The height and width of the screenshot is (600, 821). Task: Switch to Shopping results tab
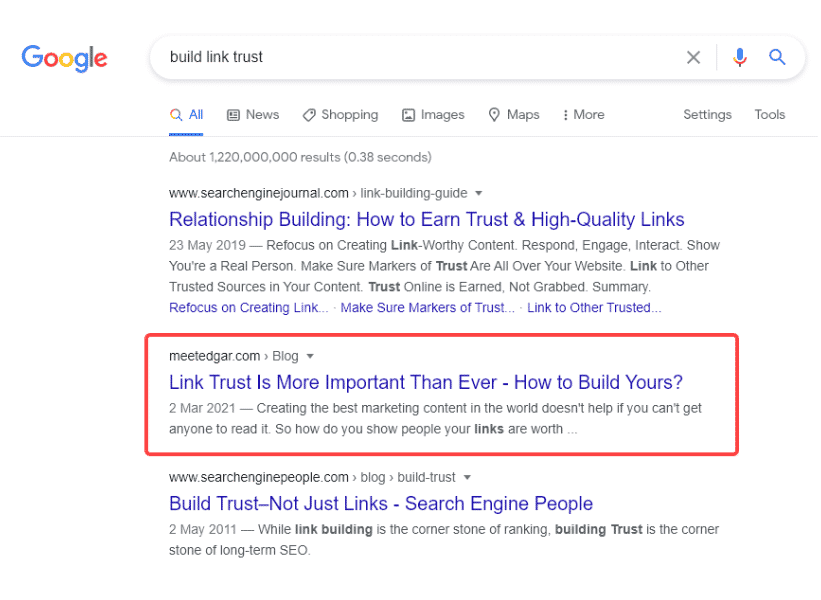pos(340,115)
